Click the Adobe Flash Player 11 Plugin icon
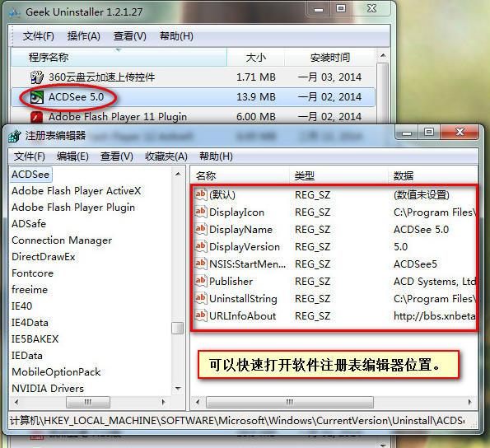The image size is (490, 448). click(36, 117)
